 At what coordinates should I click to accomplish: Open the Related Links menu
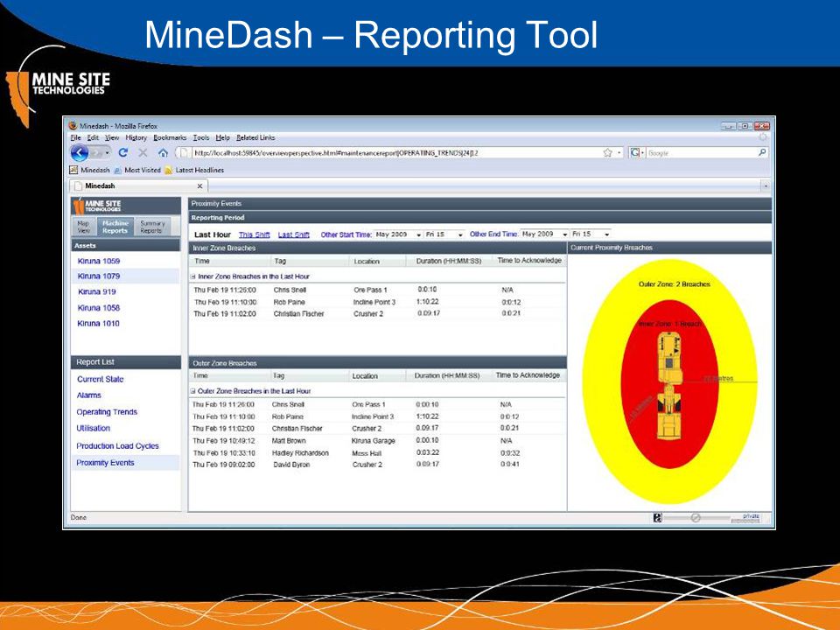(x=255, y=137)
